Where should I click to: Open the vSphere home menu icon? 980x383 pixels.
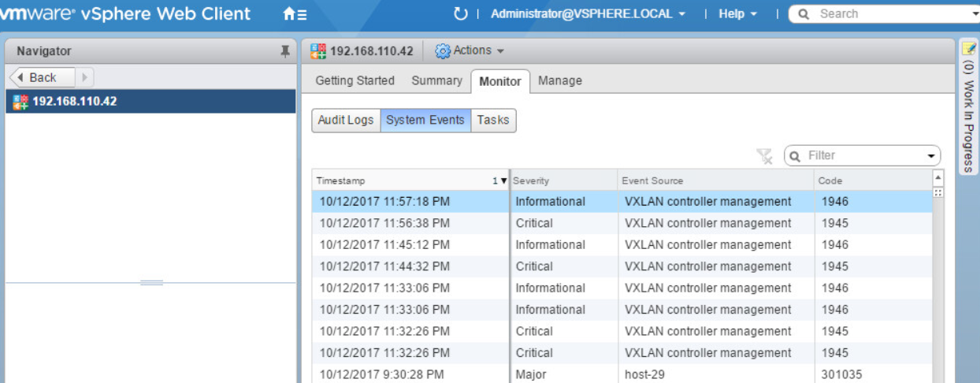[x=294, y=14]
